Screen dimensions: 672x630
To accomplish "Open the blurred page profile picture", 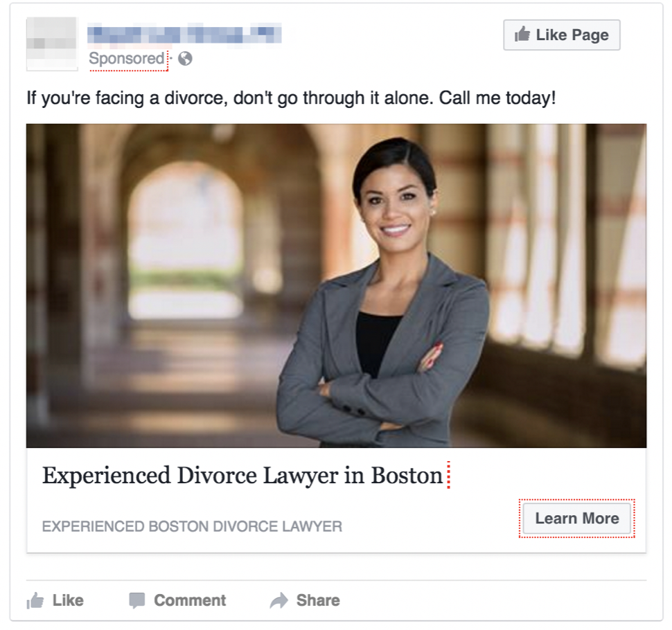I will tap(52, 44).
